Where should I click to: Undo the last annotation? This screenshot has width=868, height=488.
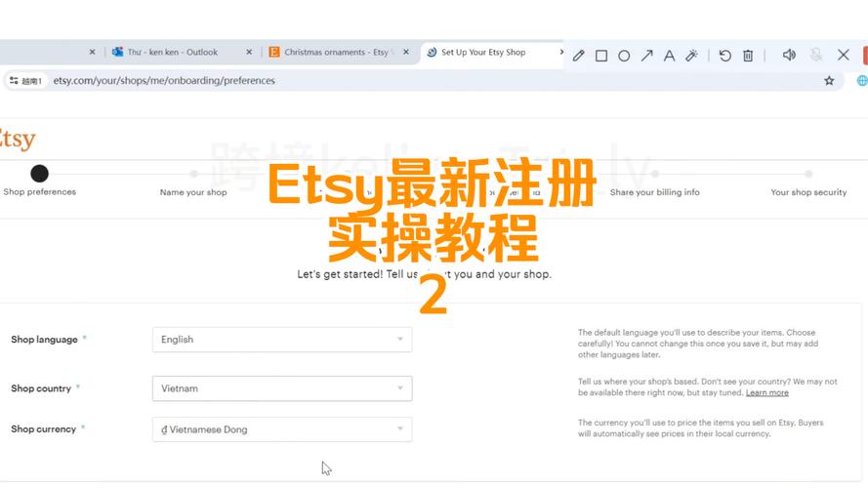tap(724, 56)
